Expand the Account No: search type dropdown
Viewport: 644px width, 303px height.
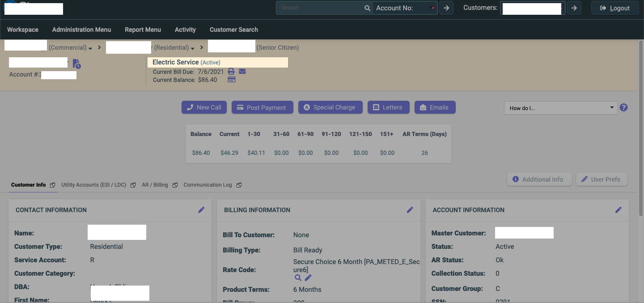432,8
